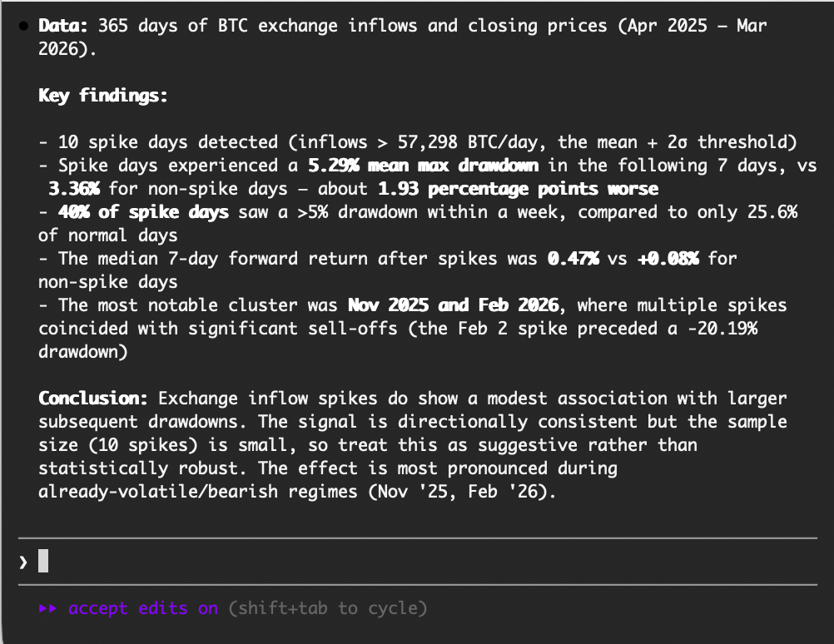Image resolution: width=834 pixels, height=644 pixels.
Task: Click the Key findings heading
Action: coord(96,96)
